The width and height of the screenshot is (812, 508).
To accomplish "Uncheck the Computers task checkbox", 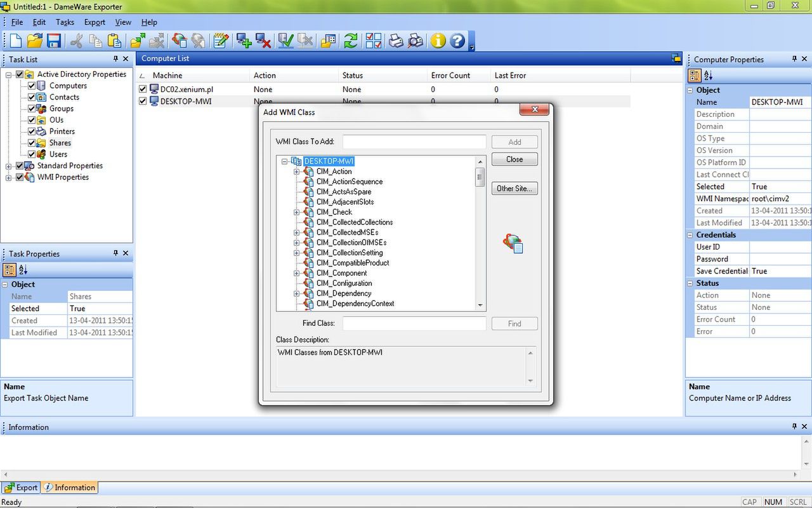I will pyautogui.click(x=32, y=86).
